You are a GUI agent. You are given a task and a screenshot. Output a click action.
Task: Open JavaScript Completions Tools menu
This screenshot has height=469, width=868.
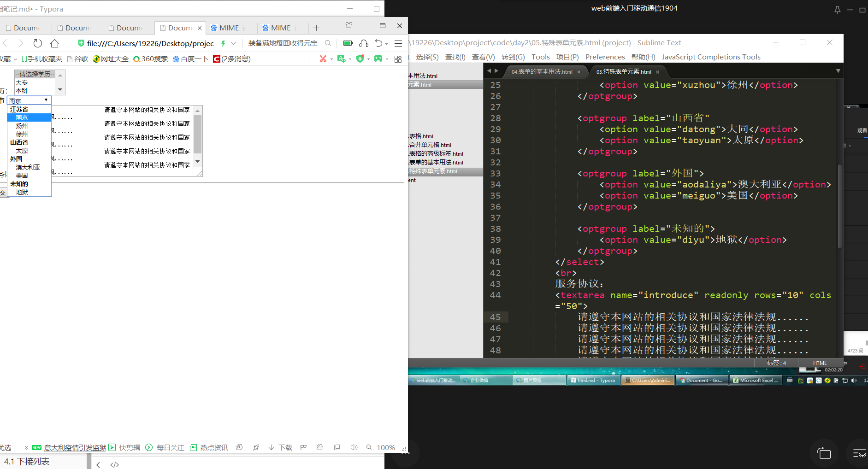click(711, 57)
